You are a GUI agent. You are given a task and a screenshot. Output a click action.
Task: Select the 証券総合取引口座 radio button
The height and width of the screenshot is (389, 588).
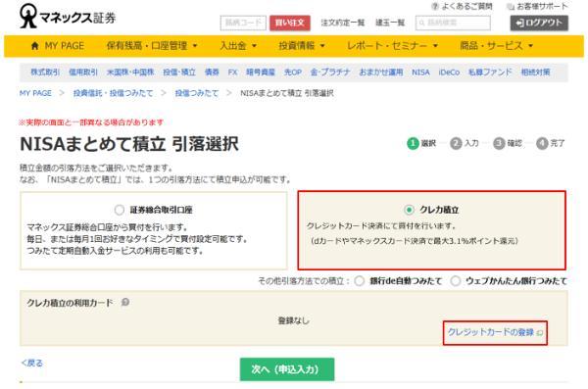click(x=120, y=210)
